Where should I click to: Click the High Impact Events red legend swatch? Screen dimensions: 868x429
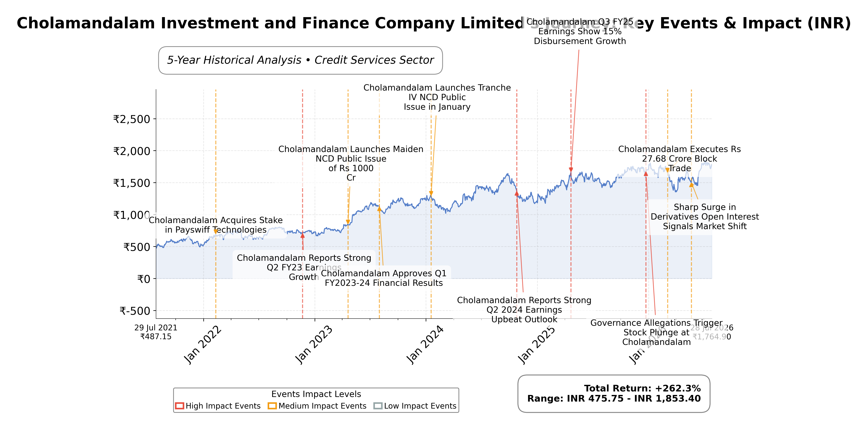click(180, 406)
